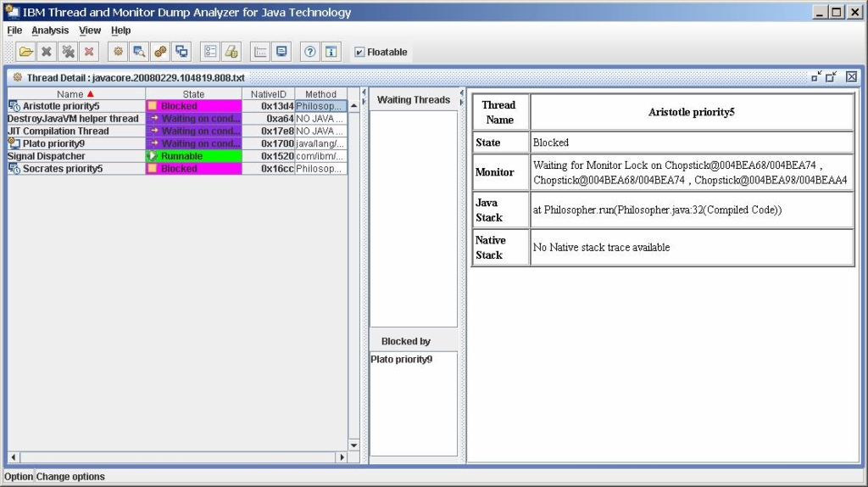Select Socrates priority5 thread row
Image resolution: width=868 pixels, height=487 pixels.
pos(177,169)
